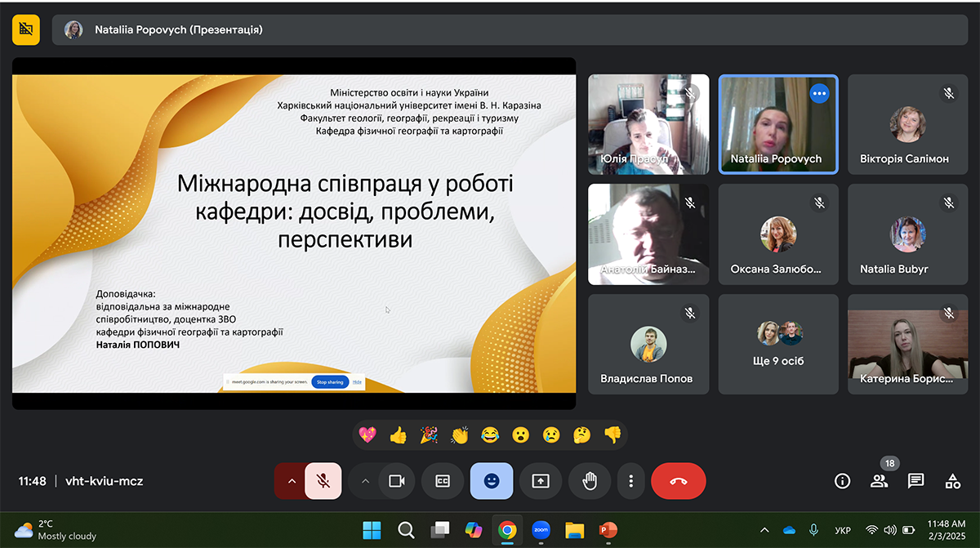Image resolution: width=980 pixels, height=548 pixels.
Task: Unmute the microphone
Action: (323, 481)
